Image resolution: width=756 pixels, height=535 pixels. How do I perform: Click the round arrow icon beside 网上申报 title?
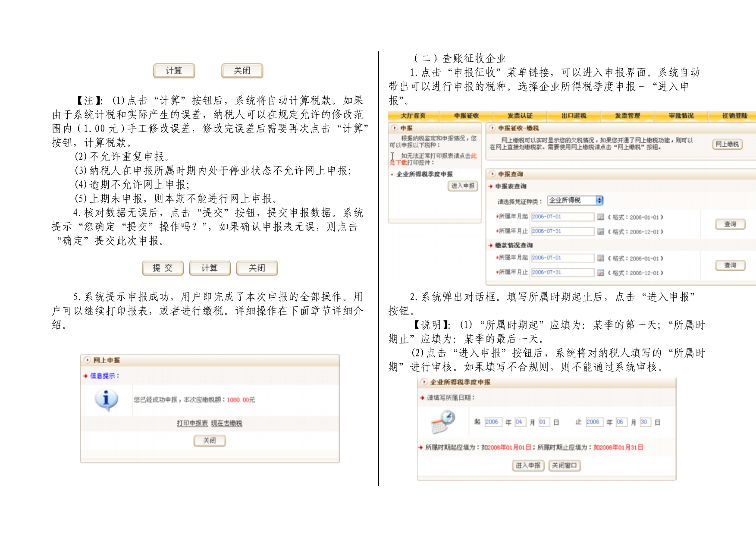coord(88,360)
